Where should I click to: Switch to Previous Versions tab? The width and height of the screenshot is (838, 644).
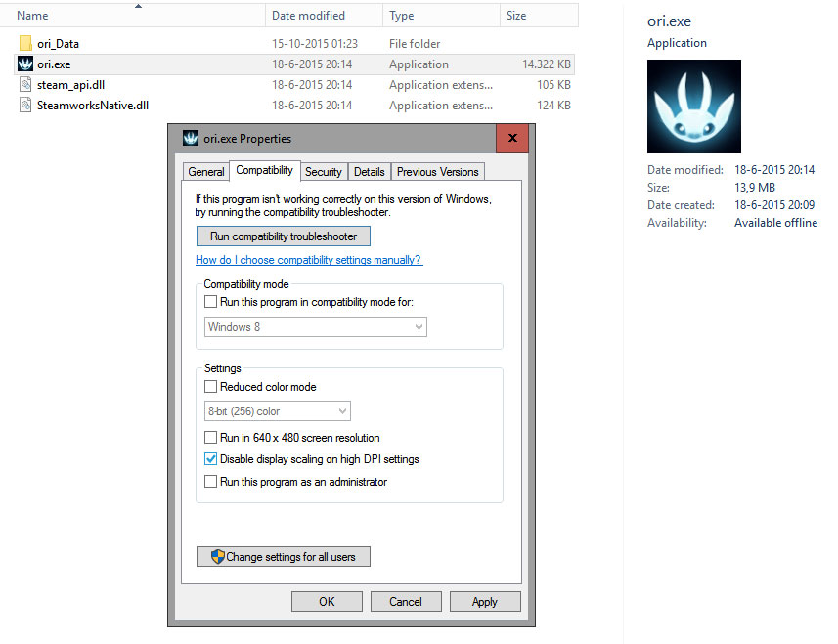(438, 171)
